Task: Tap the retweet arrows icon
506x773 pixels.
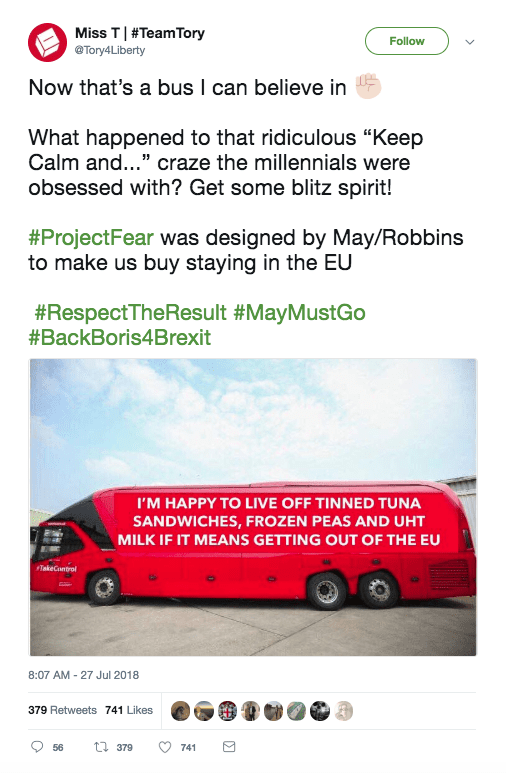Action: tap(101, 747)
